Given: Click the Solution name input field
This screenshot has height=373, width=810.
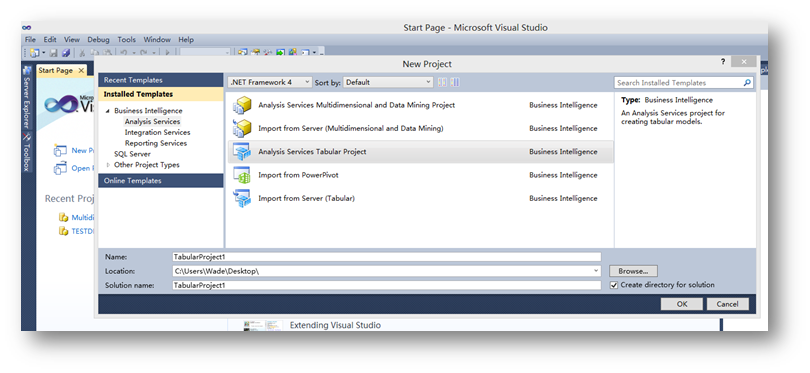Looking at the screenshot, I should [x=387, y=285].
